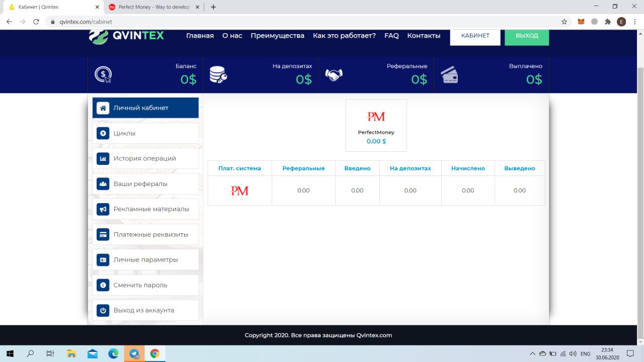Click the card icon beside Платежные реквизиты
The height and width of the screenshot is (362, 644).
tap(103, 234)
